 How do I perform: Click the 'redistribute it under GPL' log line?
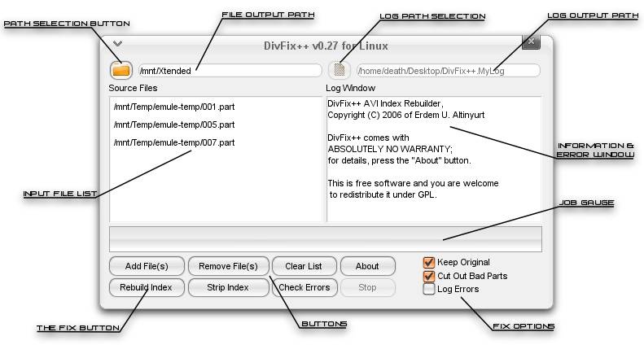383,194
